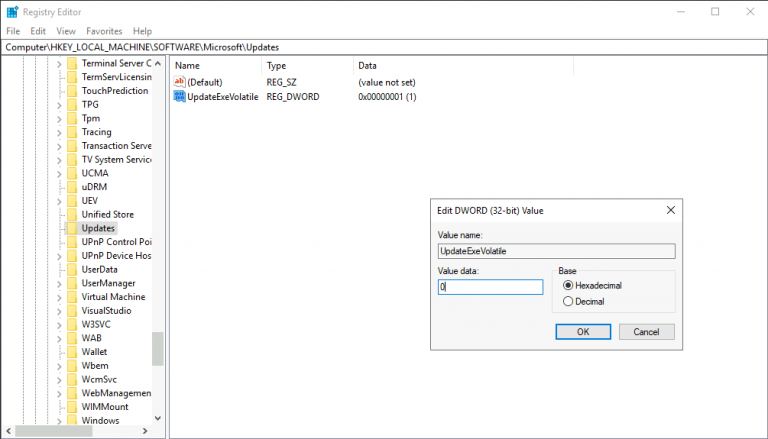768x439 pixels.
Task: Click the Updates folder icon
Action: point(72,228)
